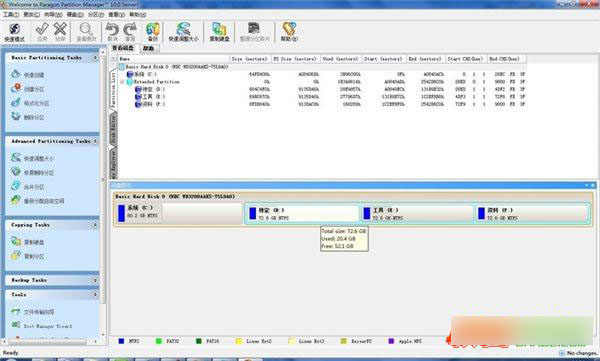
Task: Open the 帮助 menu in menu bar
Action: 137,15
